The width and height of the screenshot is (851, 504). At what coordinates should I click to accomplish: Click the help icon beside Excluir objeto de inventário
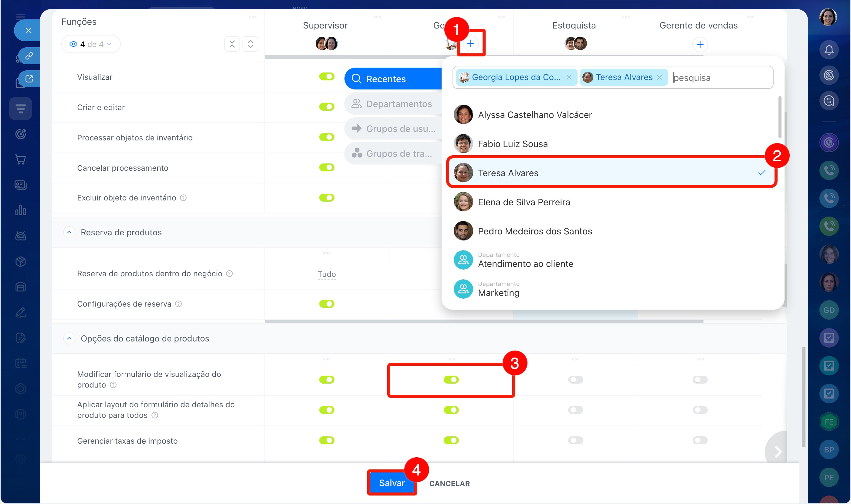click(183, 198)
